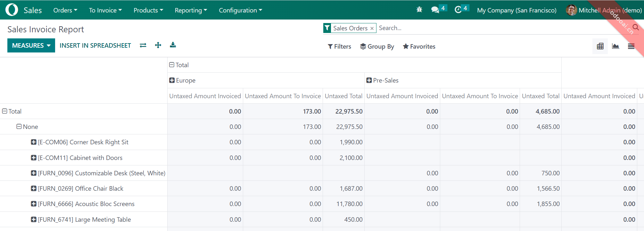Click the expand all arrows icon
The image size is (644, 231).
[158, 45]
